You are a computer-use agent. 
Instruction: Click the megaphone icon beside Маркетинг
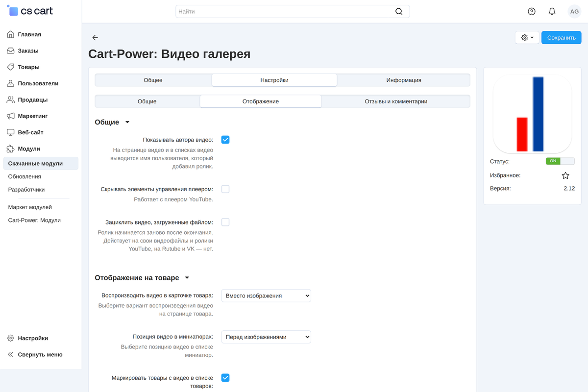11,116
